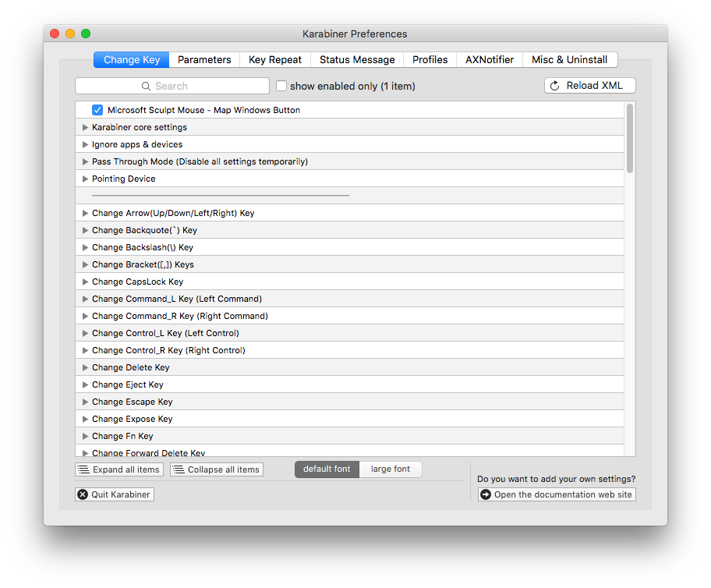The height and width of the screenshot is (588, 711).
Task: Click the settings list vertical scrollbar
Action: point(630,138)
